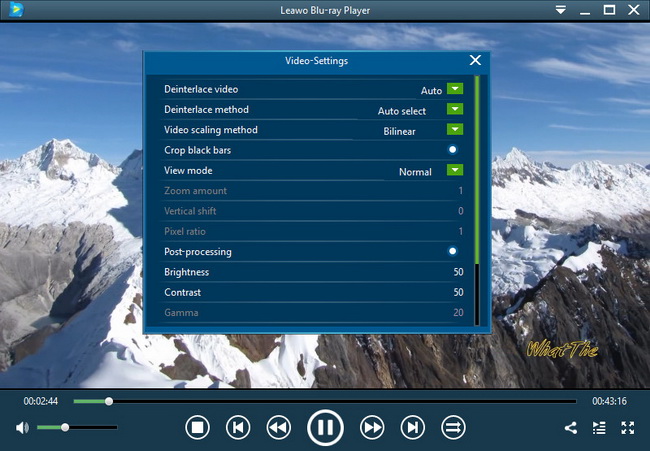Enter fullscreen mode

pyautogui.click(x=628, y=428)
